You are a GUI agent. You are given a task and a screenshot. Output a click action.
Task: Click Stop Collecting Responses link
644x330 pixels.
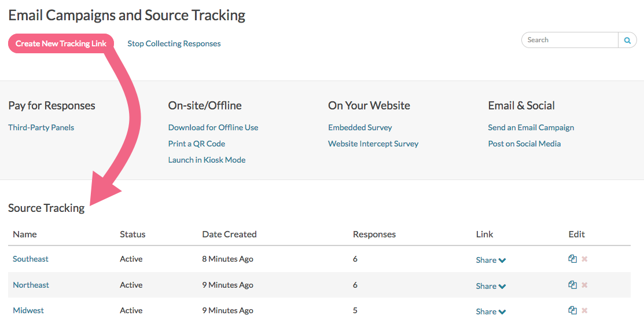174,43
